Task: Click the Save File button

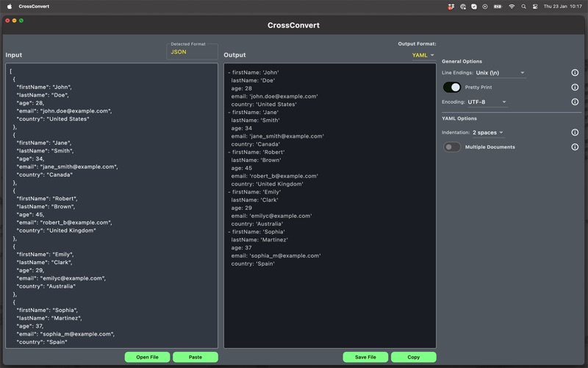Action: point(365,357)
